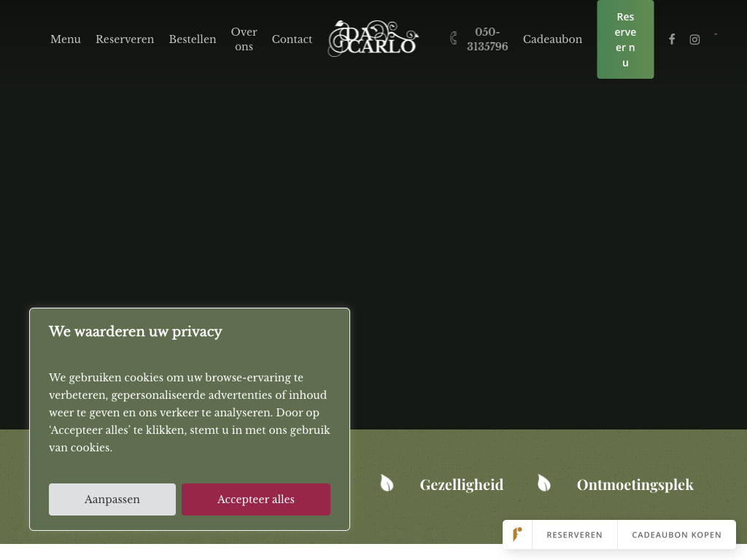Accept all cookies with Accepteer alles
Viewport: 747px width, 560px height.
point(256,499)
